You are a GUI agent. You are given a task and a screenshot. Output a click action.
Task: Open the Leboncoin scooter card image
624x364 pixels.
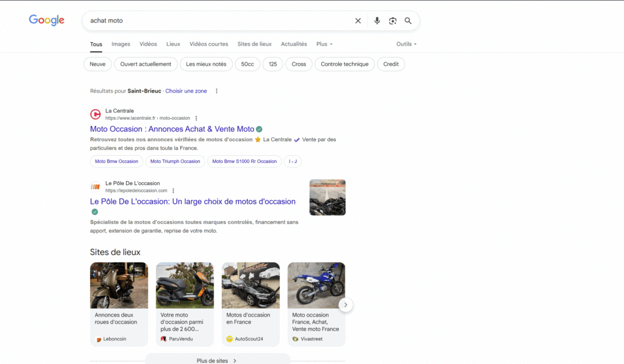tap(119, 285)
